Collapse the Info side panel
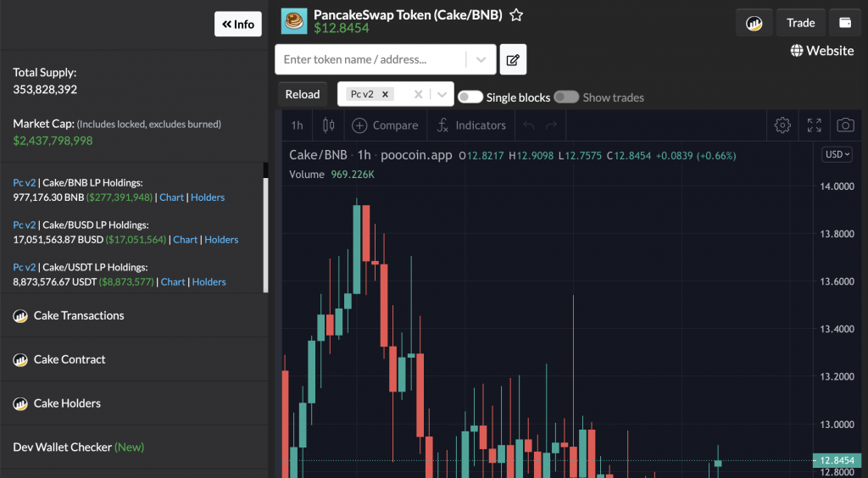This screenshot has height=478, width=868. (238, 24)
